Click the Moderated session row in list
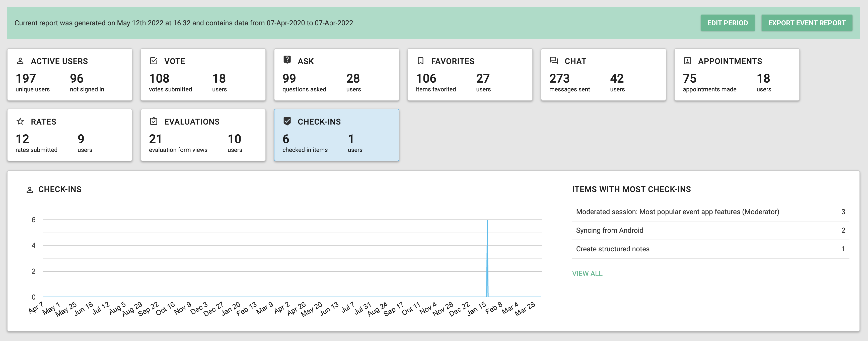Image resolution: width=868 pixels, height=341 pixels. click(711, 212)
